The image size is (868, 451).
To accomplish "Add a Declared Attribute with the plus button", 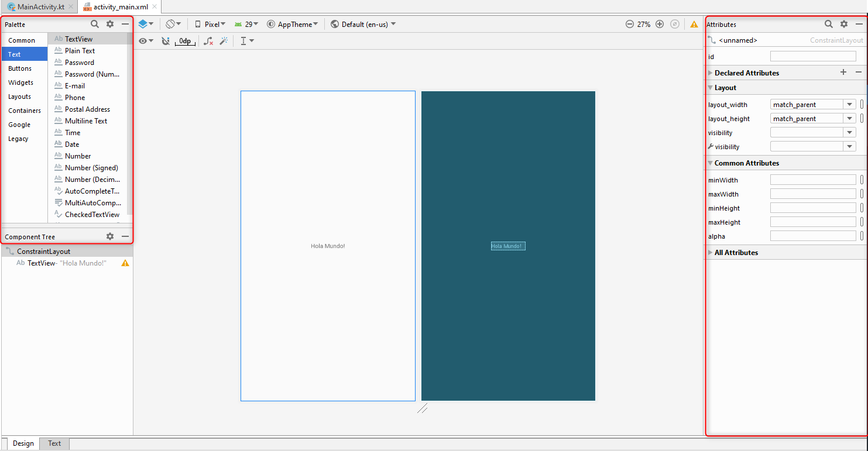I will click(843, 72).
